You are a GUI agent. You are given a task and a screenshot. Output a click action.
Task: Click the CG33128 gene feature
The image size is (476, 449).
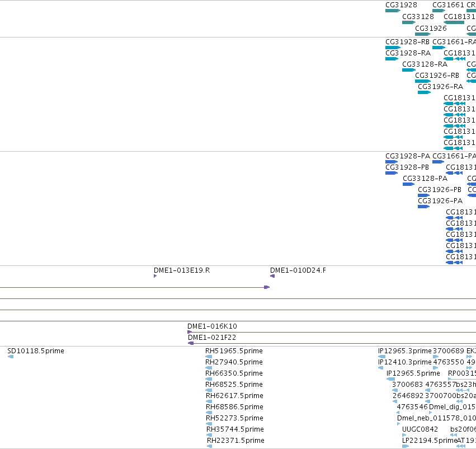[x=409, y=22]
